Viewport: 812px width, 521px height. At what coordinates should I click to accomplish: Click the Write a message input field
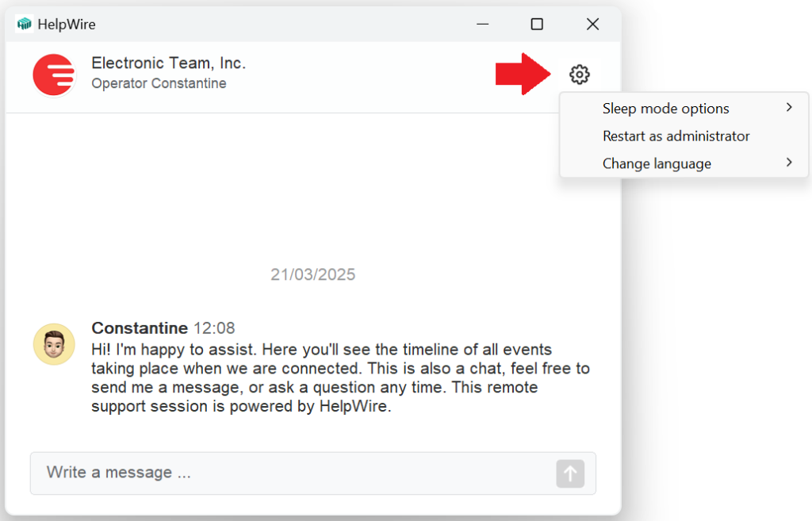pos(238,472)
